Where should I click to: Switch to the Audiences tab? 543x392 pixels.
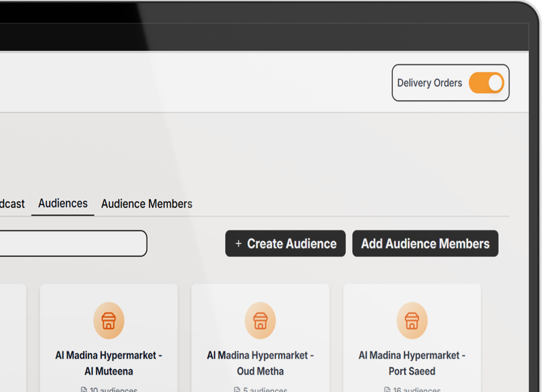[63, 204]
